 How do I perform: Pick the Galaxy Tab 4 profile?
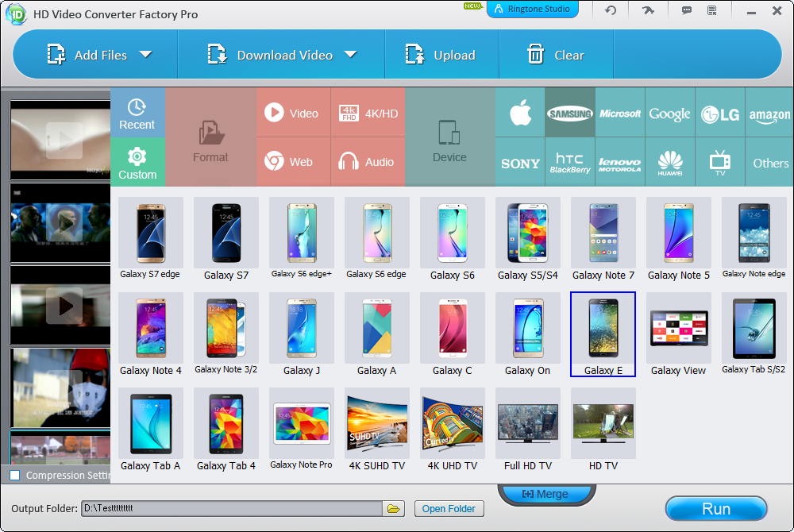click(x=225, y=430)
